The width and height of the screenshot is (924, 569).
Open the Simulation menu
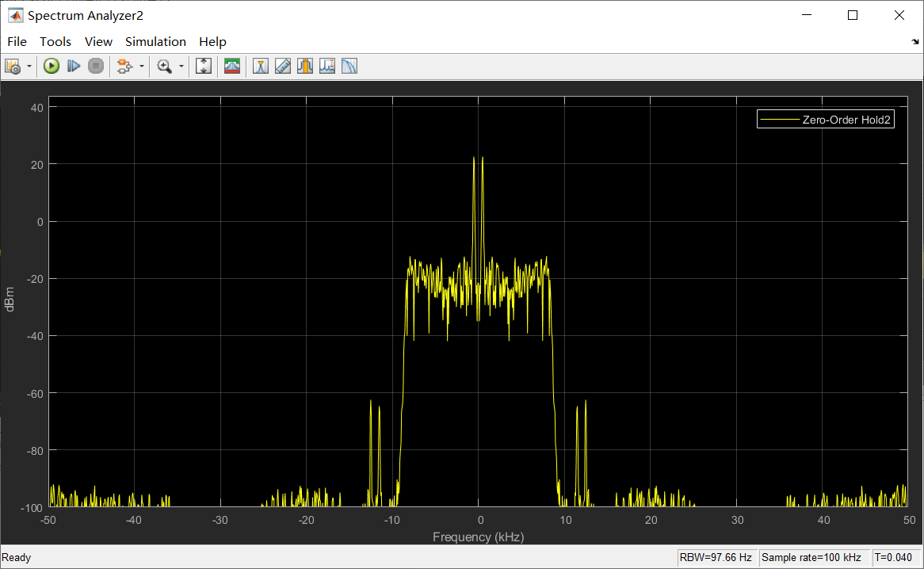(x=155, y=42)
